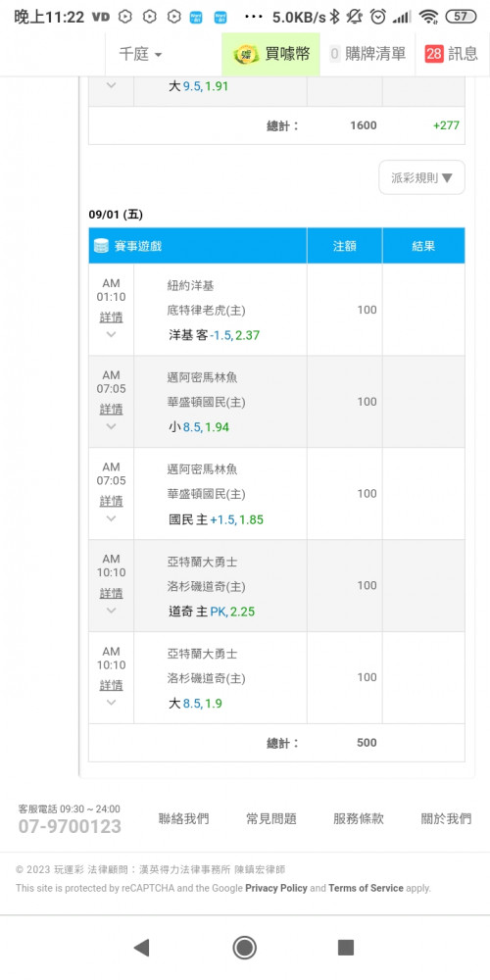Screen dimensions: 490x980
Task: Go to 聯絡我們 footer link
Action: click(x=184, y=818)
